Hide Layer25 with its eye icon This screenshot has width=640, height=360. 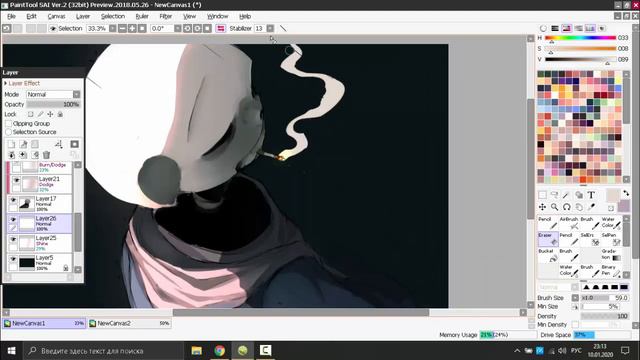tap(13, 239)
